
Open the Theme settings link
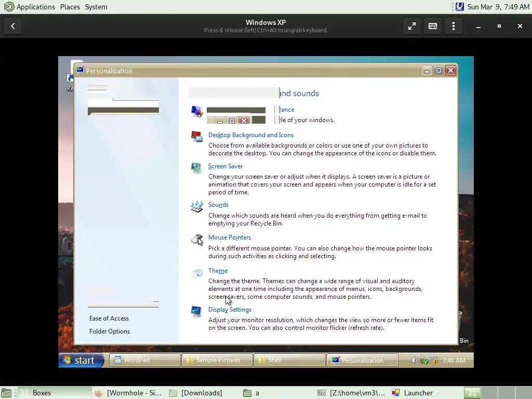(218, 271)
